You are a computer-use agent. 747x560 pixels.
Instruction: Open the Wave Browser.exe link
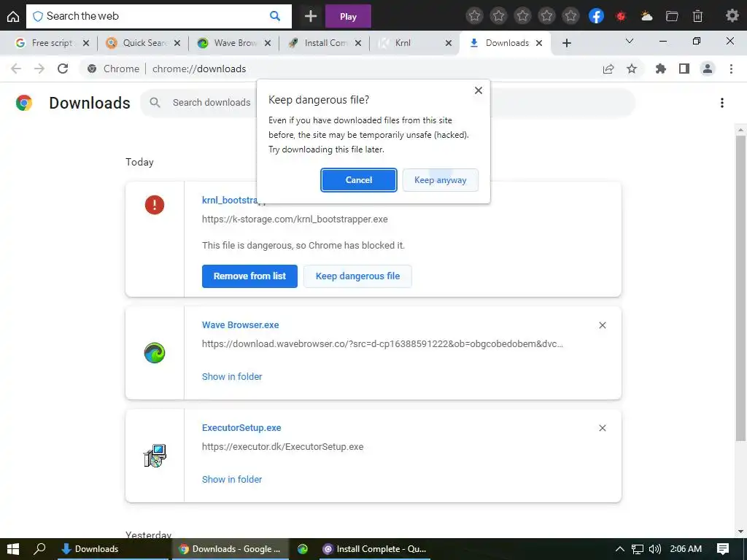pyautogui.click(x=241, y=324)
